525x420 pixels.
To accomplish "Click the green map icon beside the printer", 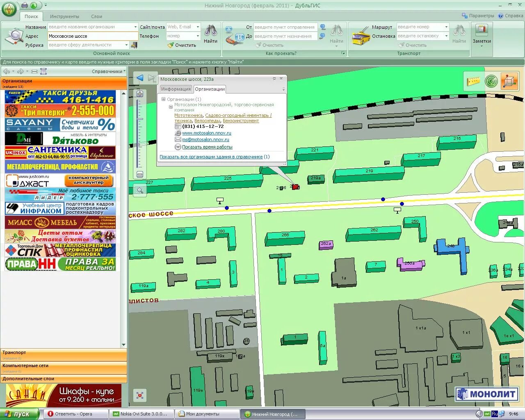I will click(x=34, y=5).
